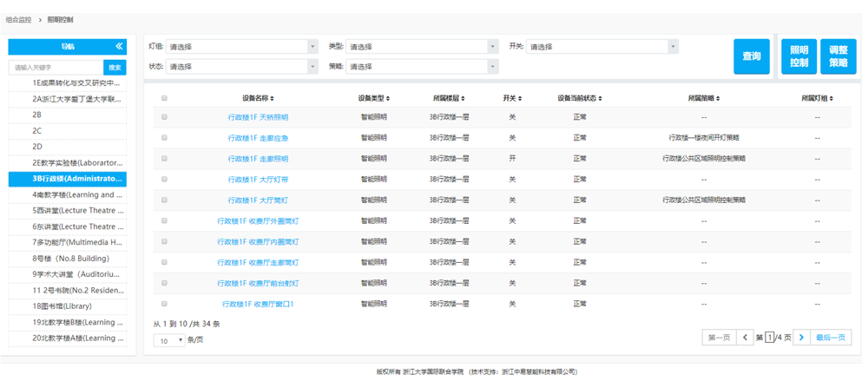Jump to 最后一页
868x381 pixels.
point(831,338)
